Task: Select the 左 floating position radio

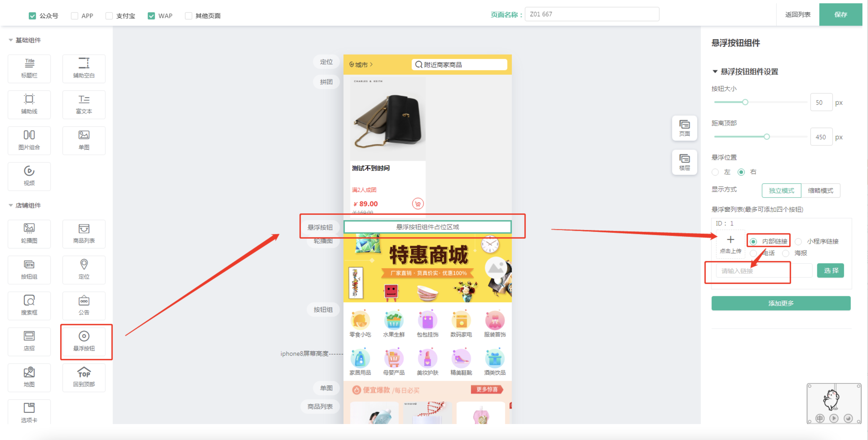Action: 715,172
